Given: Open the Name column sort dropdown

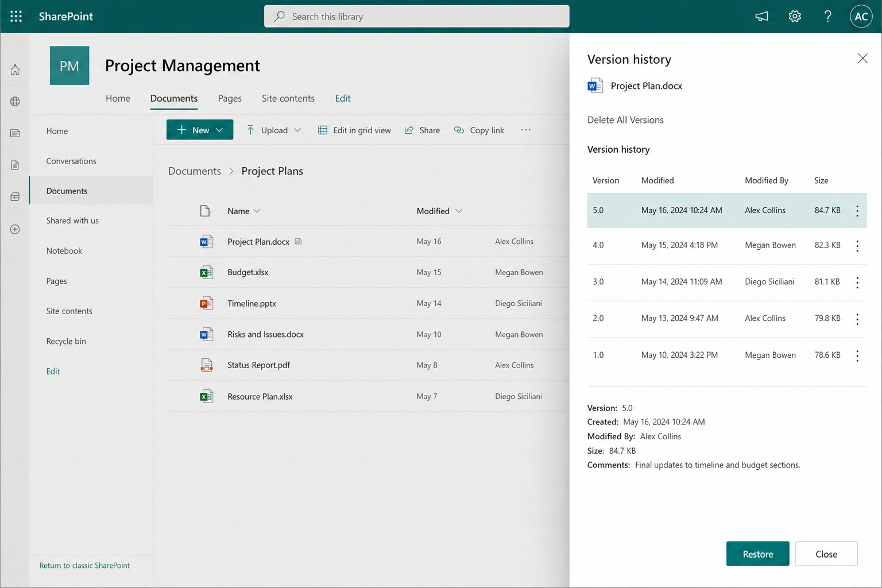Looking at the screenshot, I should [257, 211].
